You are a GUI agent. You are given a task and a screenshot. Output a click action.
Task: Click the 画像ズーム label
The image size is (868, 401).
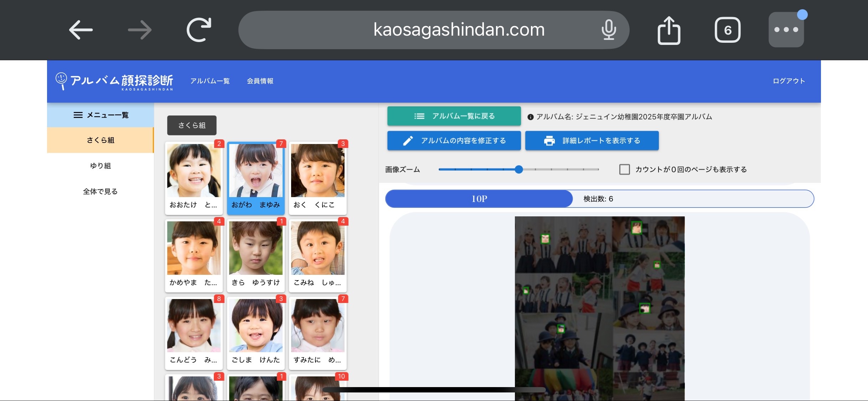point(403,169)
